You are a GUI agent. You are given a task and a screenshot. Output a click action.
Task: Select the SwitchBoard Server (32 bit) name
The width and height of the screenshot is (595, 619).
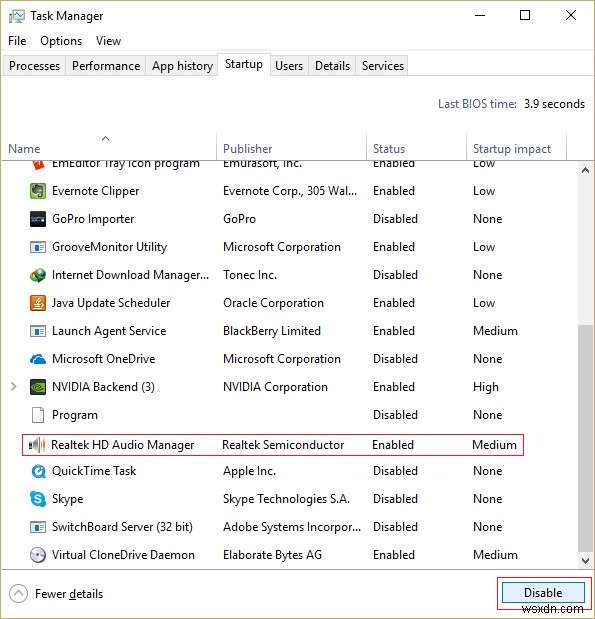tap(122, 527)
